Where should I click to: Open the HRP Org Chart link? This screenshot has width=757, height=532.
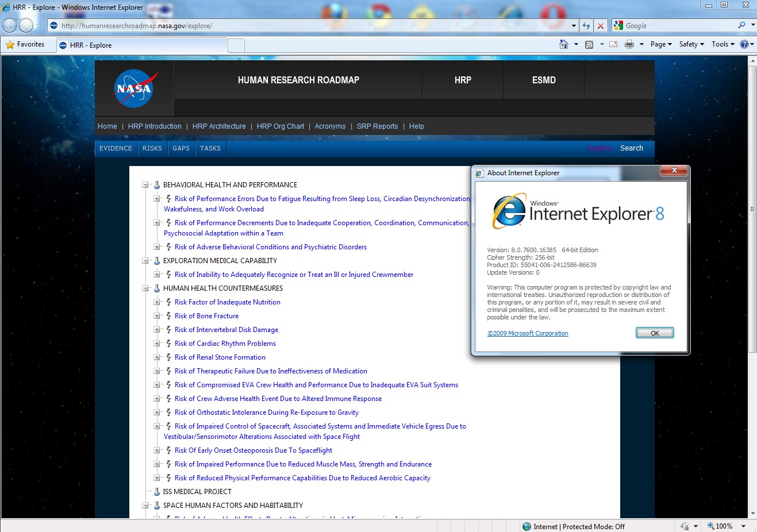tap(280, 126)
